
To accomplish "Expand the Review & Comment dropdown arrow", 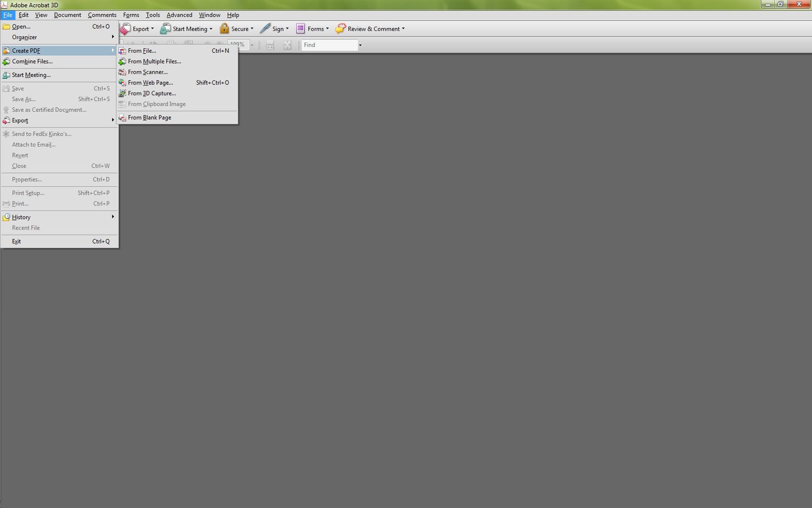I will [403, 29].
